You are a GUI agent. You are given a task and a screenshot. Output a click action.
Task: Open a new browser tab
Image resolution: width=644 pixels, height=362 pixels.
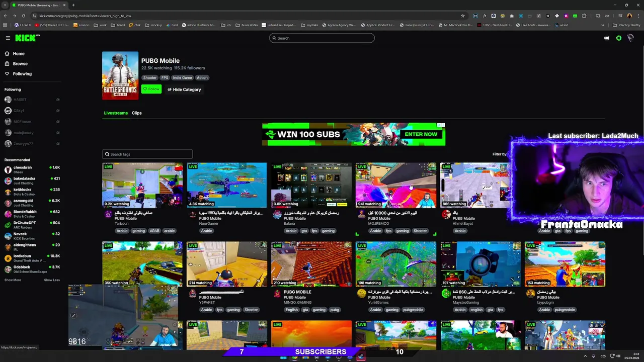tap(73, 5)
